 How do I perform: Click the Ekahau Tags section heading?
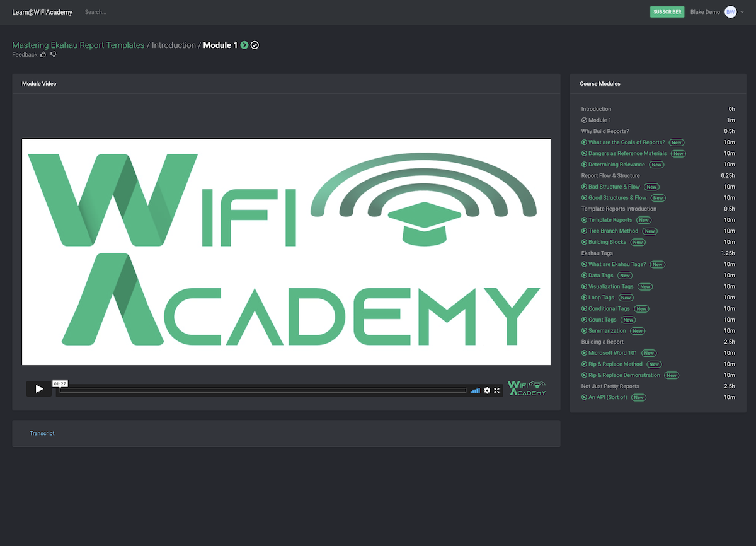pos(597,253)
